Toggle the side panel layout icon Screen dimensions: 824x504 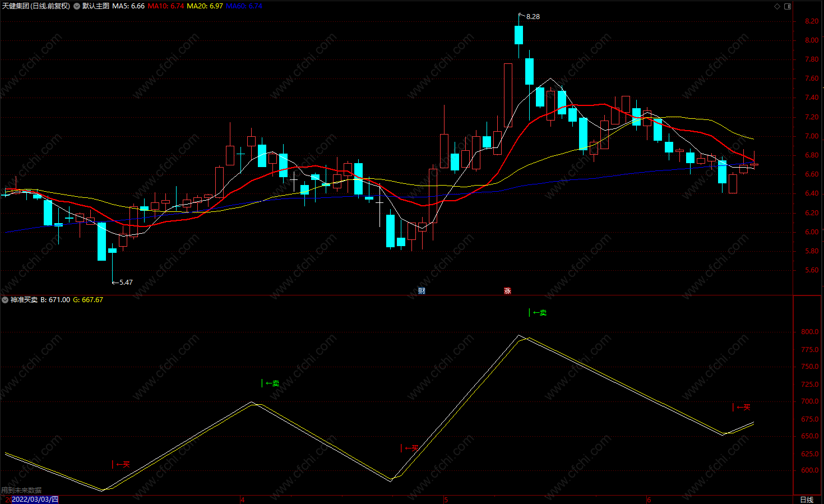pos(788,6)
